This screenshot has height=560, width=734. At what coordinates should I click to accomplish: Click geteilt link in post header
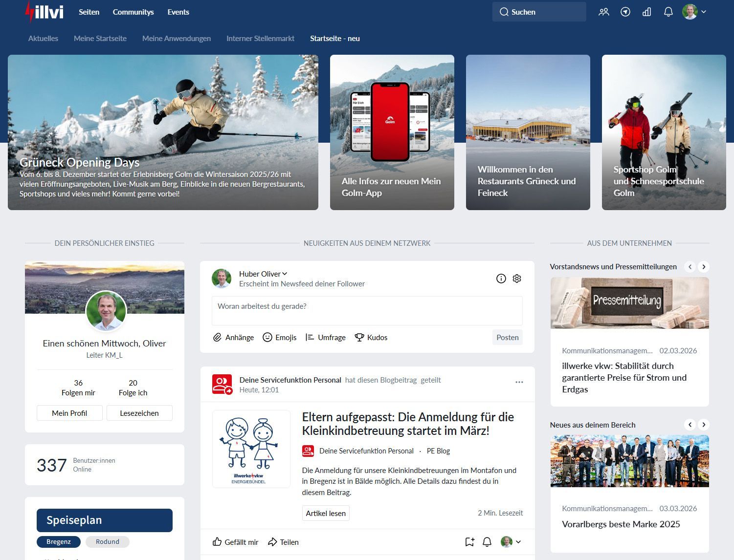point(431,380)
